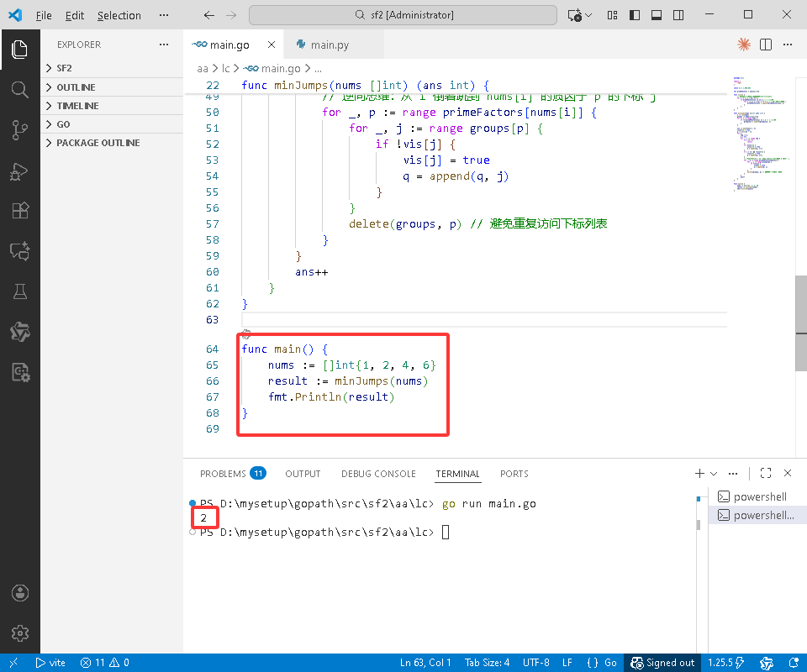This screenshot has width=807, height=672.
Task: Open the Extensions view
Action: point(19,211)
